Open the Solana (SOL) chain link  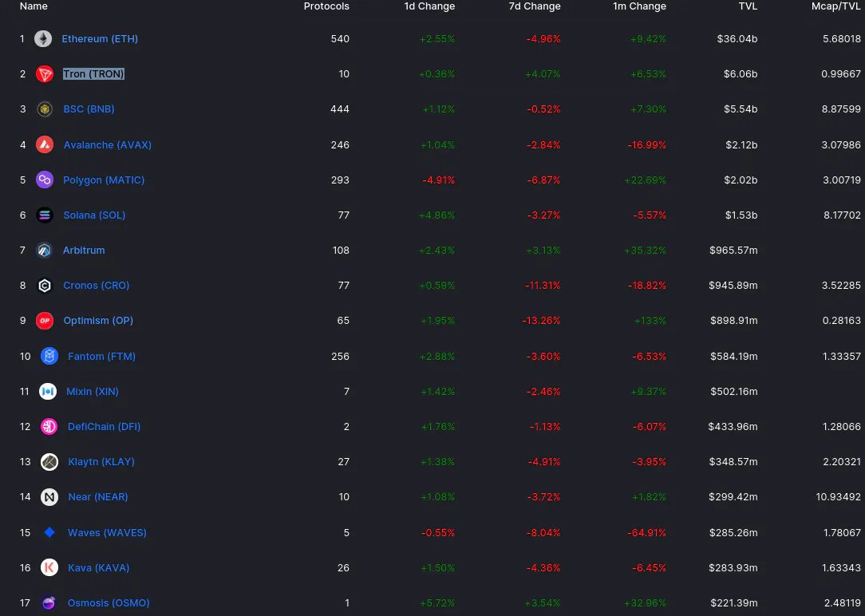coord(94,215)
